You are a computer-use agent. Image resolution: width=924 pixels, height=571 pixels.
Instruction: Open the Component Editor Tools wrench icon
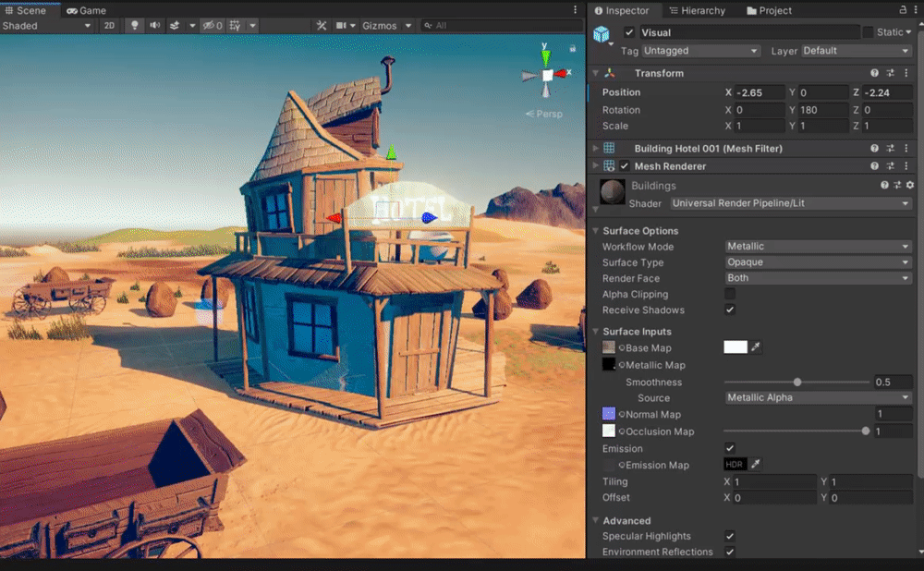[321, 26]
